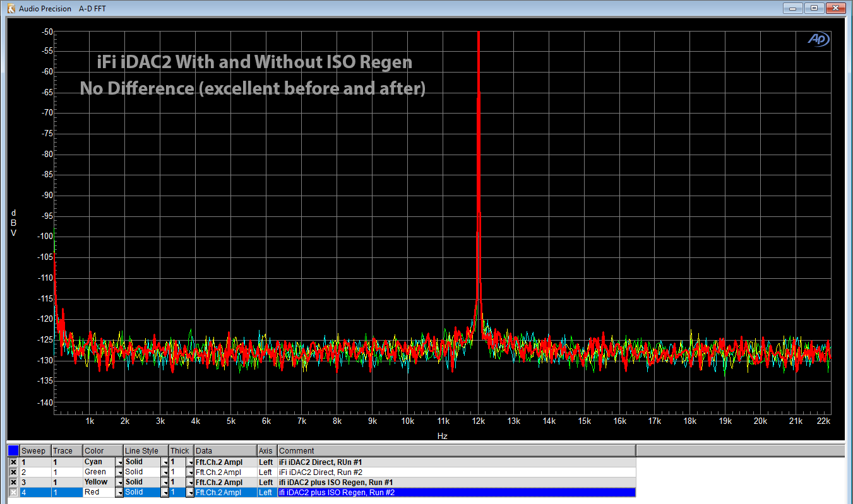This screenshot has height=504, width=853.
Task: Click the 'Green' color cell
Action: 98,472
